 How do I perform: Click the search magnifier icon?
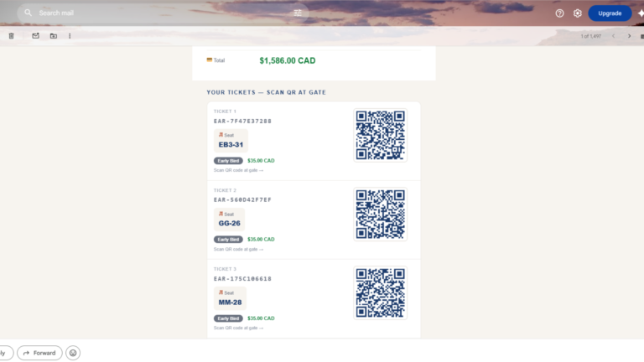pos(28,13)
